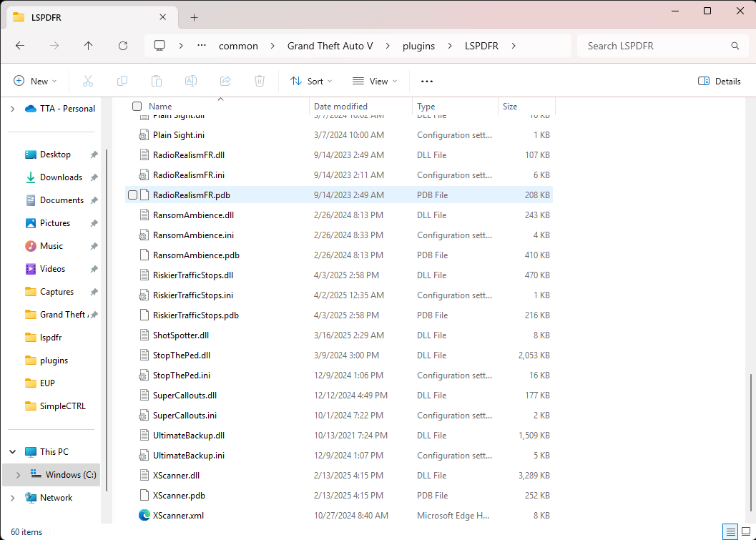Click the Music icon in sidebar

tap(31, 246)
